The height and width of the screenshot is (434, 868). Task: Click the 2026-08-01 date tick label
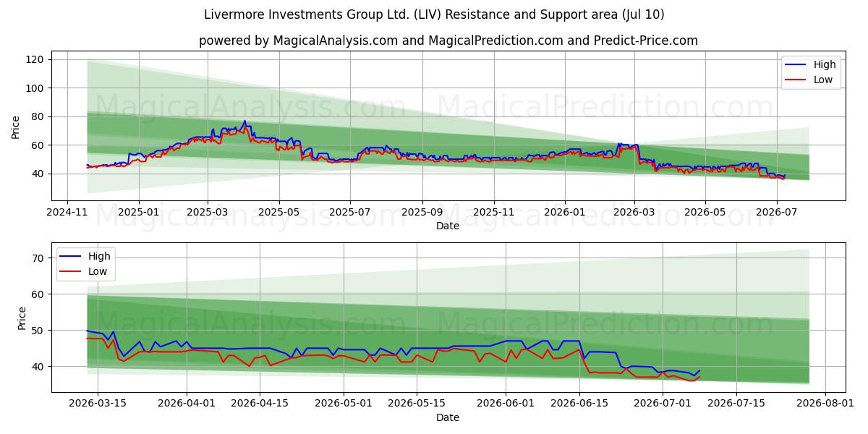coord(825,404)
